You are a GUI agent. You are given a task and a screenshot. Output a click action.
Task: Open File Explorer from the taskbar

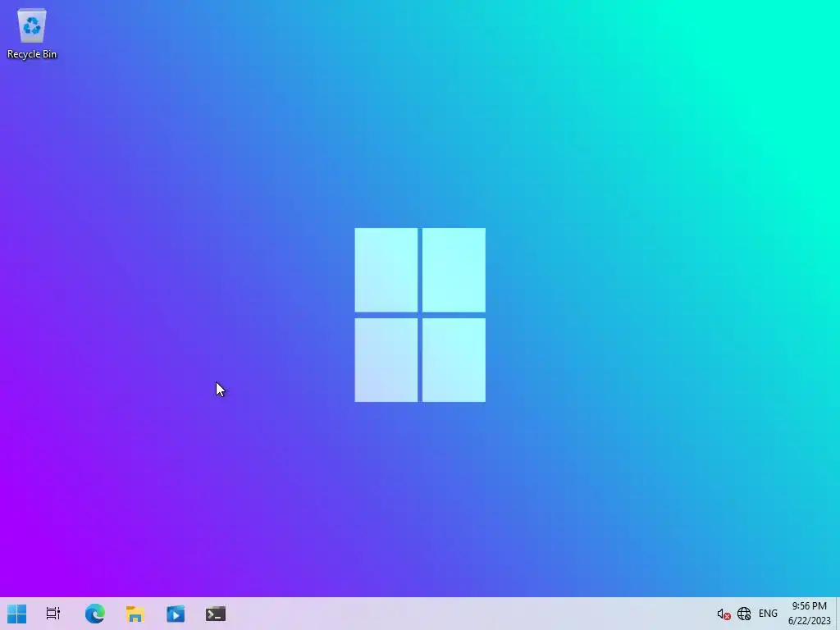point(135,614)
